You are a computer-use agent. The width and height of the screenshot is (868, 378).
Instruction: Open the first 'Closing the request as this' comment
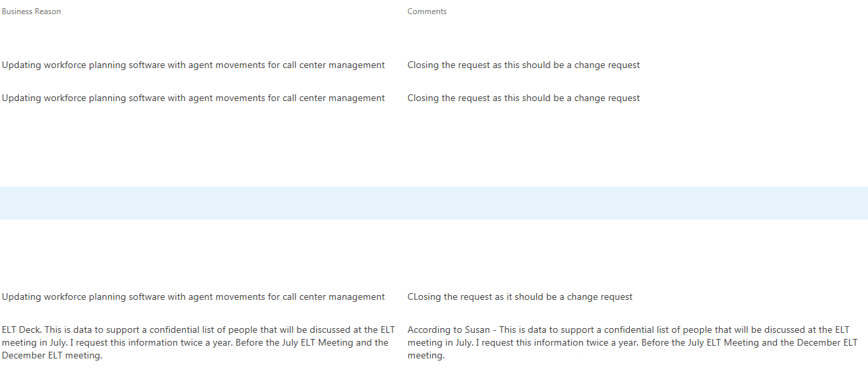[523, 65]
